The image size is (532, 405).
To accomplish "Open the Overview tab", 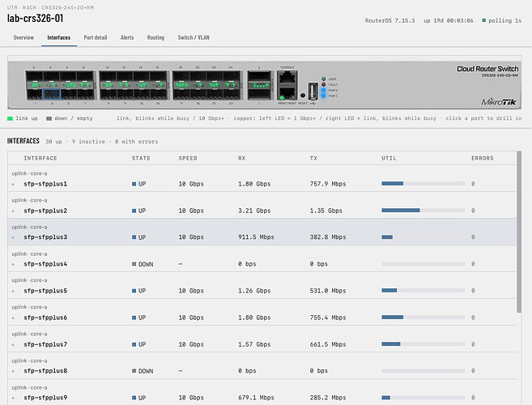I will (x=23, y=37).
